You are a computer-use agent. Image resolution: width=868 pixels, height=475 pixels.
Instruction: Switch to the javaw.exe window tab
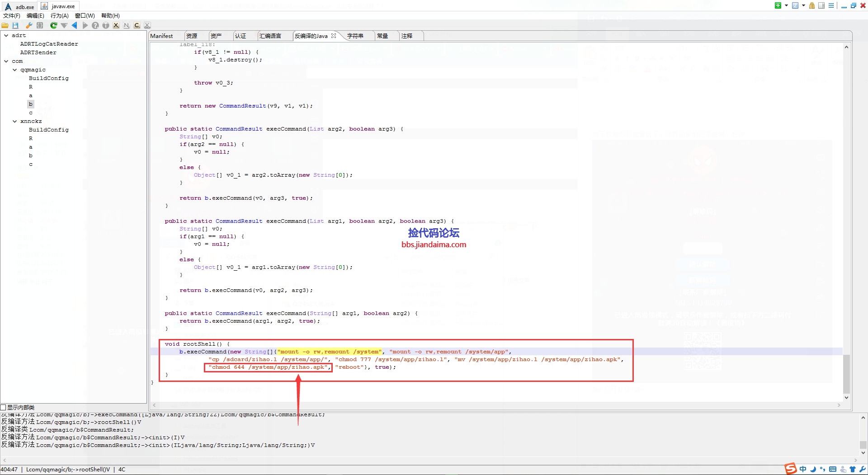pyautogui.click(x=59, y=6)
